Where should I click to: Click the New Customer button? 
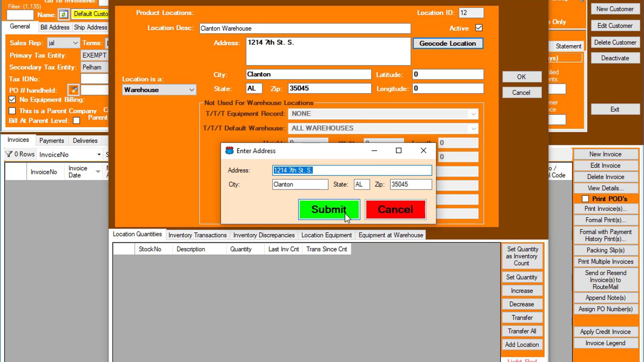[x=615, y=9]
